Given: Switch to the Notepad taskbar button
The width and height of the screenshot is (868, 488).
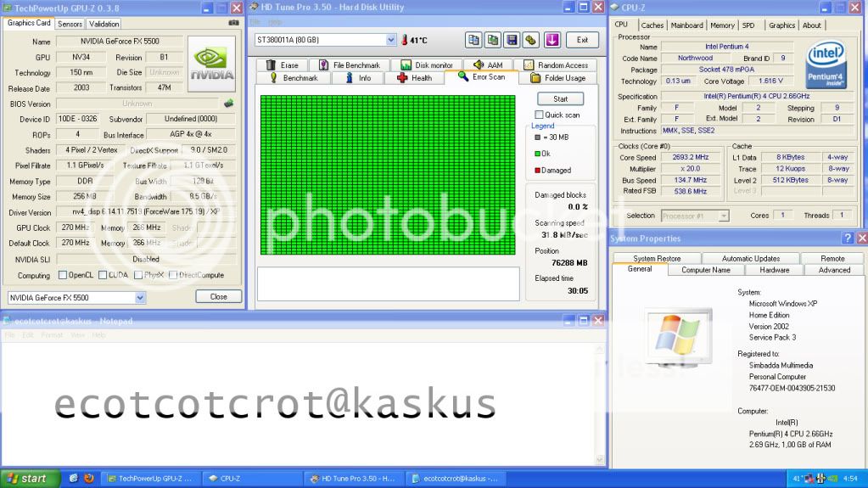Looking at the screenshot, I should (x=455, y=479).
